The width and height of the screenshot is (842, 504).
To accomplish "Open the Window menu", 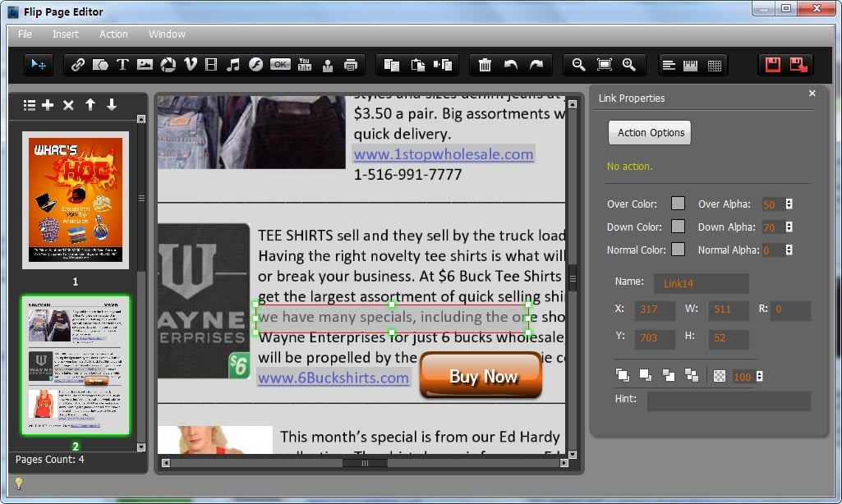I will 167,34.
